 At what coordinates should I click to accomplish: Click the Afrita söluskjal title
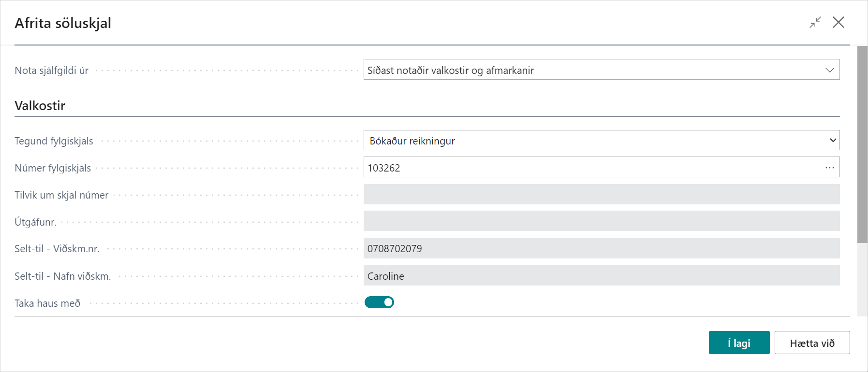(x=63, y=23)
